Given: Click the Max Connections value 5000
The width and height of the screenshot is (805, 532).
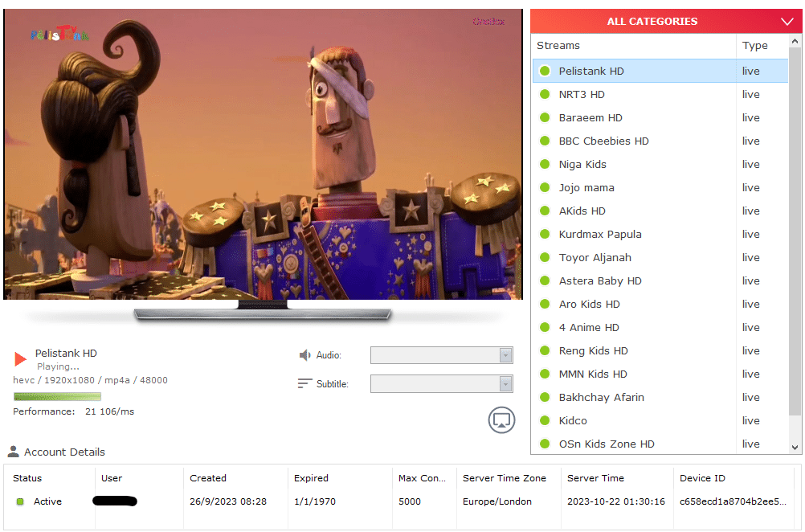Looking at the screenshot, I should [410, 501].
